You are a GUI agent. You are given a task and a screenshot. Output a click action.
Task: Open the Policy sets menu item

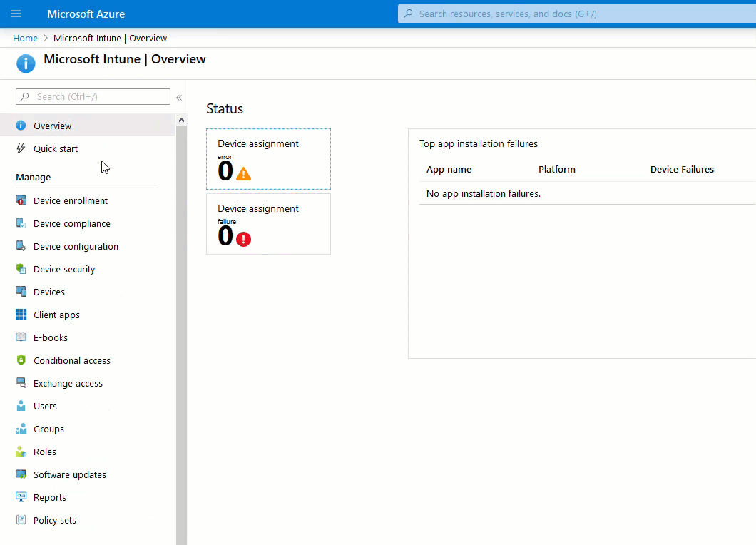coord(88,520)
